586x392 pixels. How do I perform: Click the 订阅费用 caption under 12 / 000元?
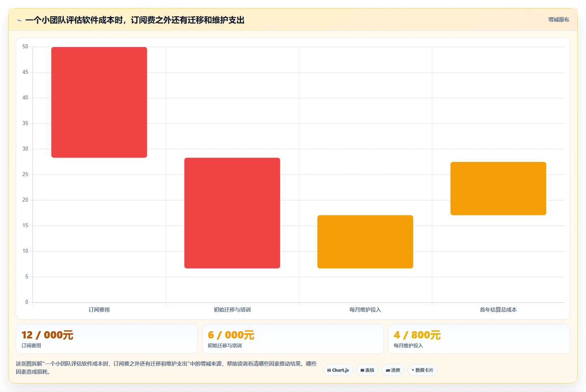31,346
